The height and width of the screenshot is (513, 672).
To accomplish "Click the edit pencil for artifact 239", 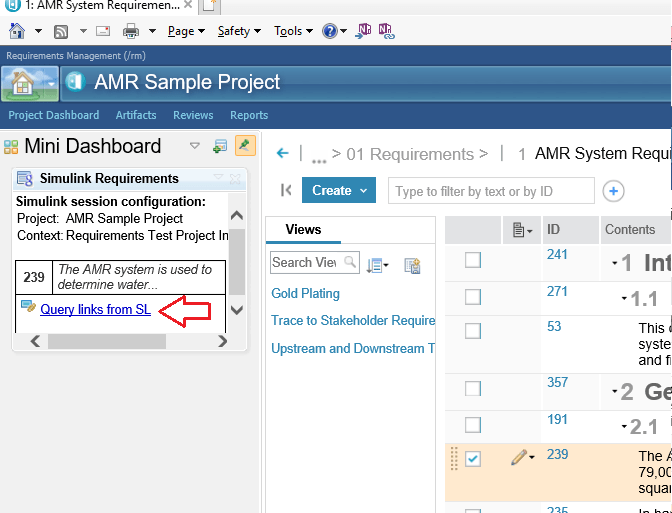I will point(518,458).
